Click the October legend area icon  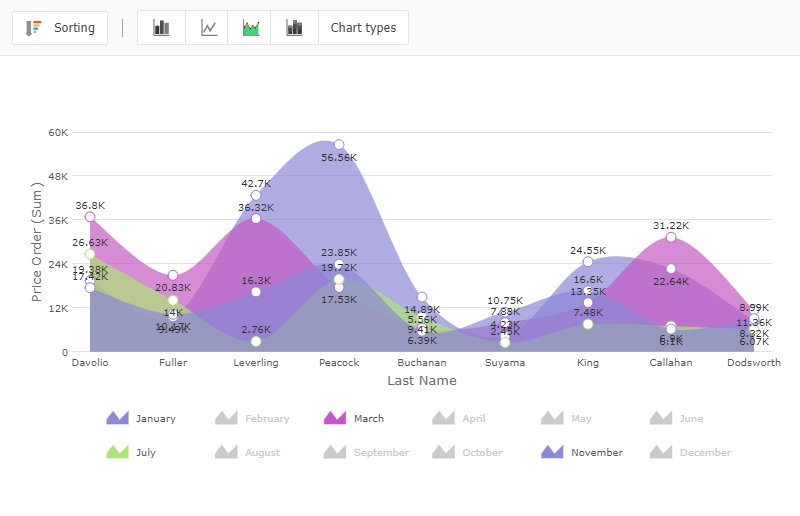(x=444, y=452)
